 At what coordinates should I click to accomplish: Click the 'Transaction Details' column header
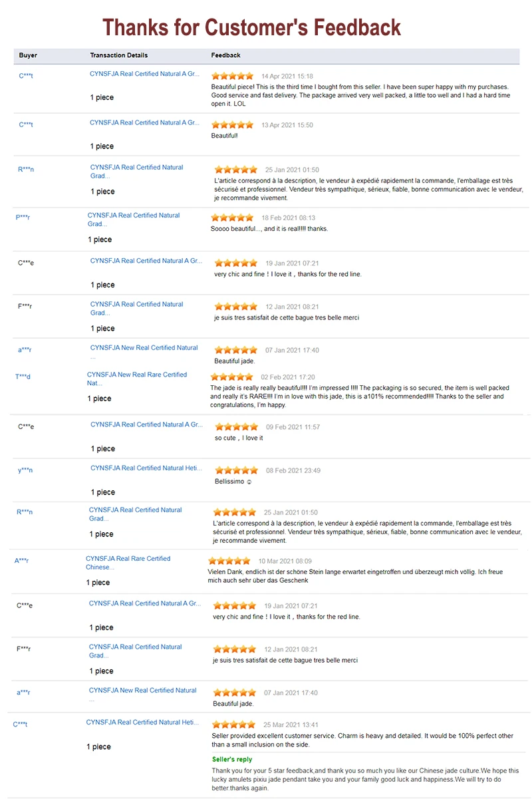118,55
